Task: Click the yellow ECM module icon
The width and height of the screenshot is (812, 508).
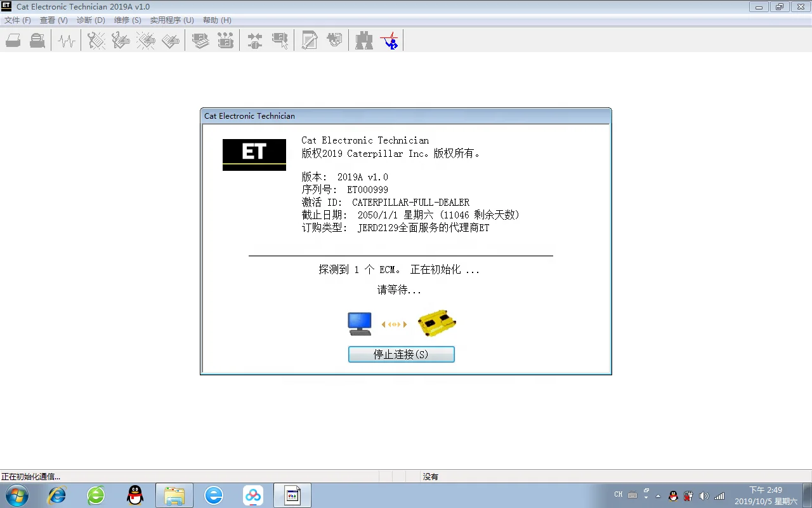Action: coord(437,323)
